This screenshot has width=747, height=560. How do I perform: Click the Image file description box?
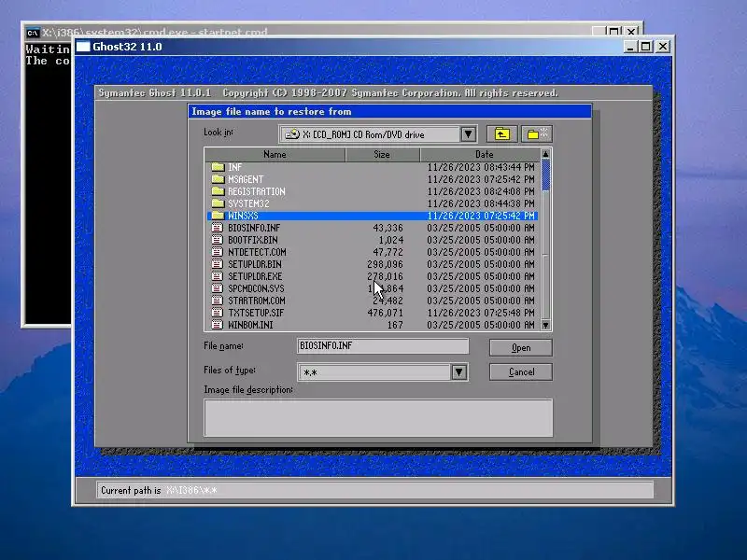378,417
